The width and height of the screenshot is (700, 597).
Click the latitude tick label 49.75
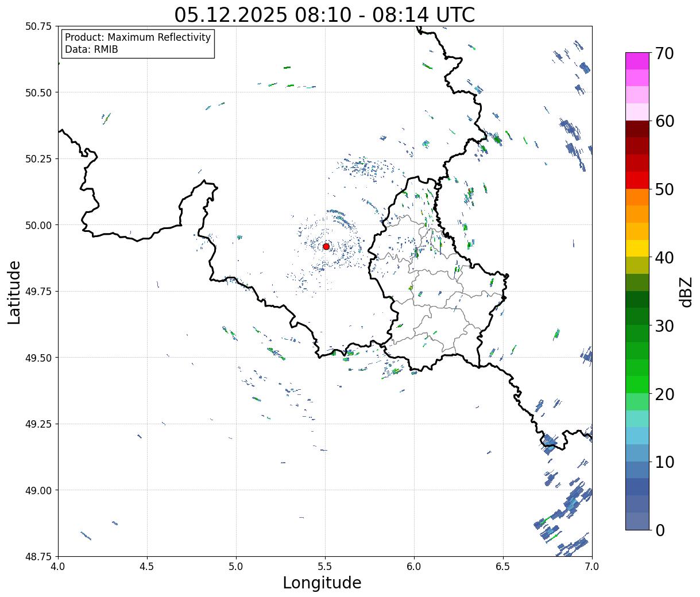[38, 292]
